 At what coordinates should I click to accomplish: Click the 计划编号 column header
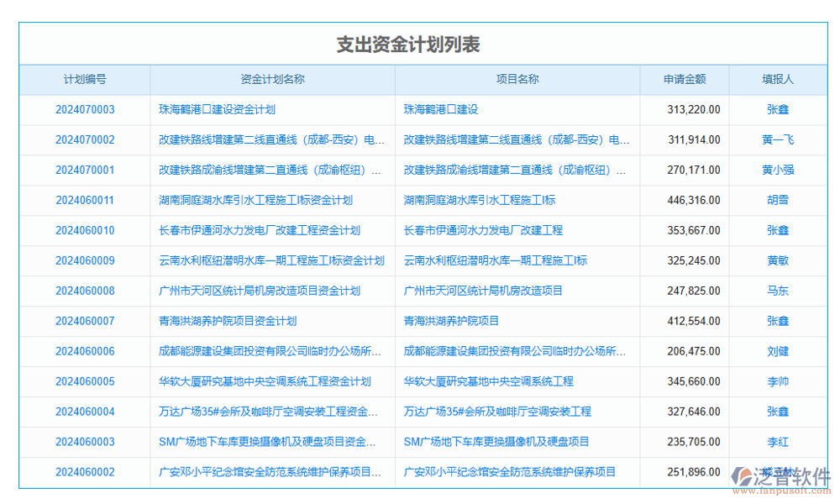pyautogui.click(x=84, y=79)
